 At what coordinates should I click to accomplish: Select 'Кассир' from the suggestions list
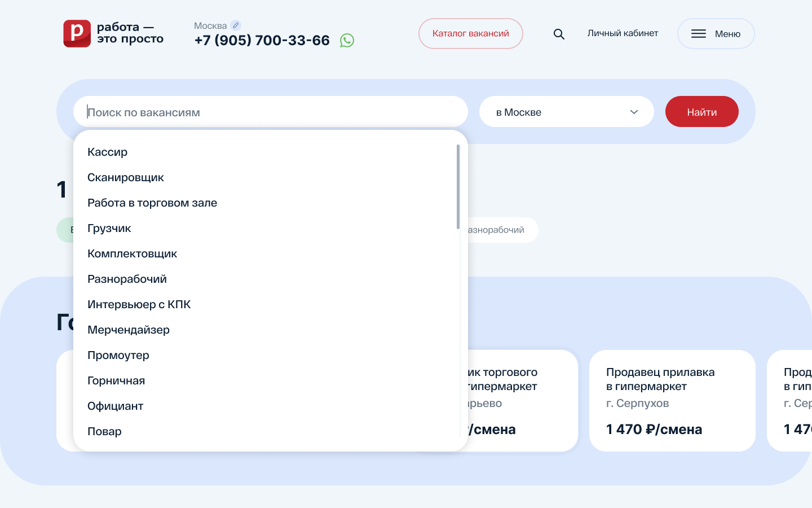coord(107,152)
